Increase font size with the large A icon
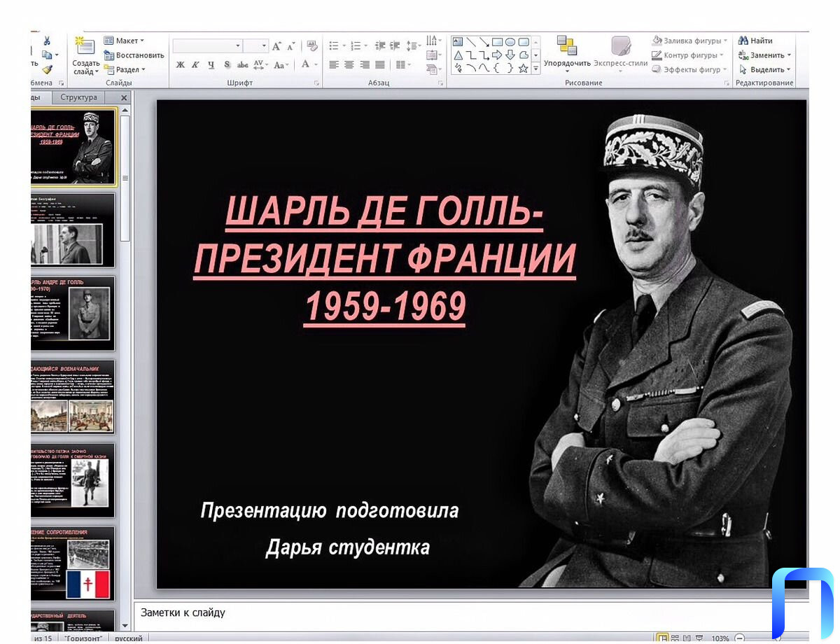 tap(276, 46)
